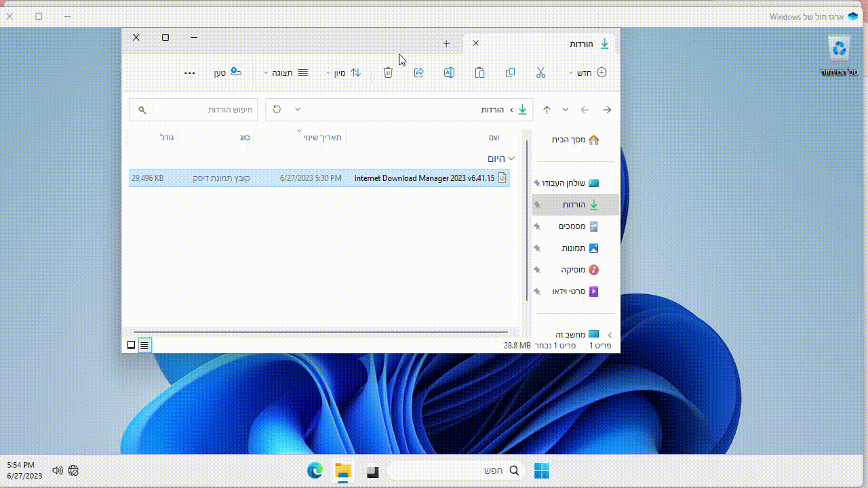
Task: Expand the address bar history dropdown
Action: 297,109
